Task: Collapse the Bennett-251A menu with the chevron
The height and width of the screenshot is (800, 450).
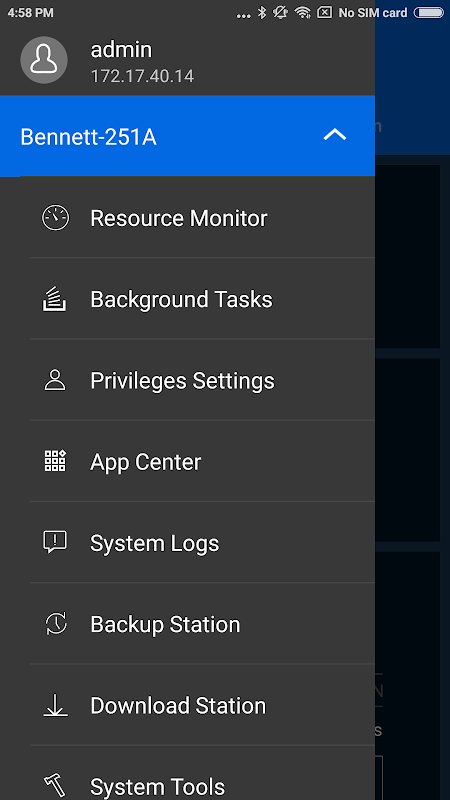Action: (x=335, y=135)
